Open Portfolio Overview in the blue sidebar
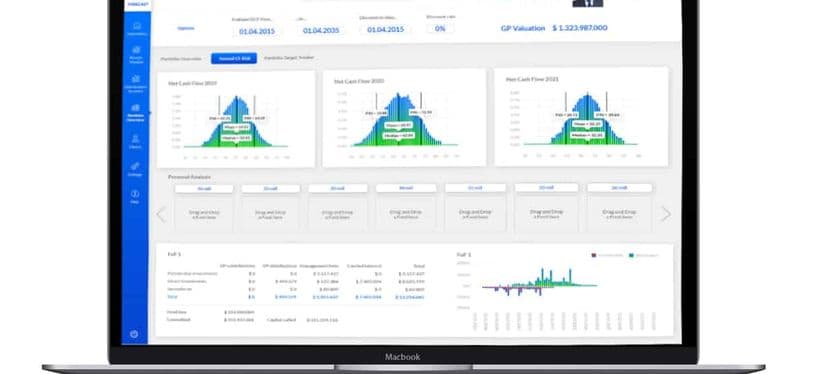Image resolution: width=827 pixels, height=374 pixels. point(136,112)
